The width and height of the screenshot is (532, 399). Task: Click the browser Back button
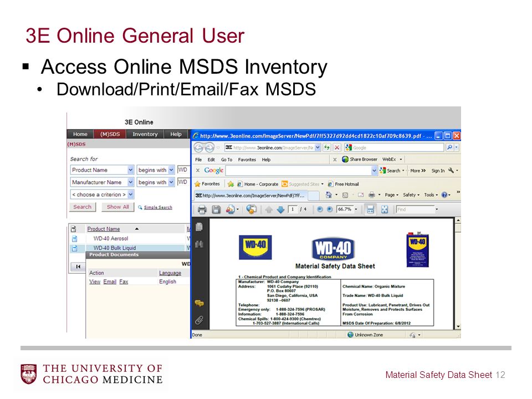199,147
